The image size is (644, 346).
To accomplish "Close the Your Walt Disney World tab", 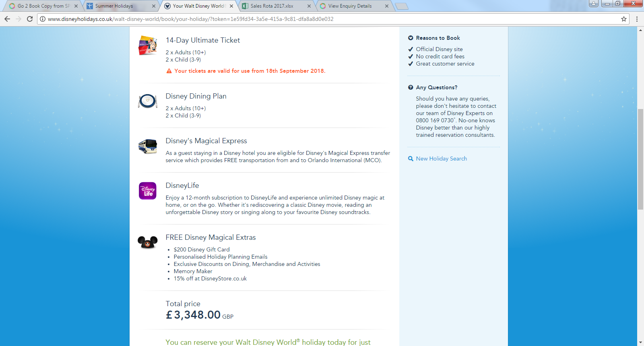I will point(231,6).
